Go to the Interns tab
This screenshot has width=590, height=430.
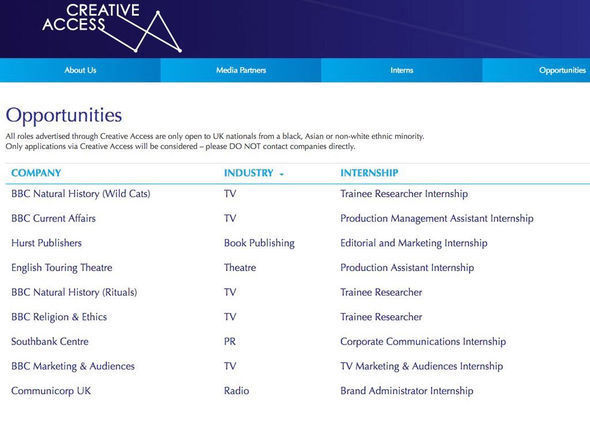click(401, 70)
